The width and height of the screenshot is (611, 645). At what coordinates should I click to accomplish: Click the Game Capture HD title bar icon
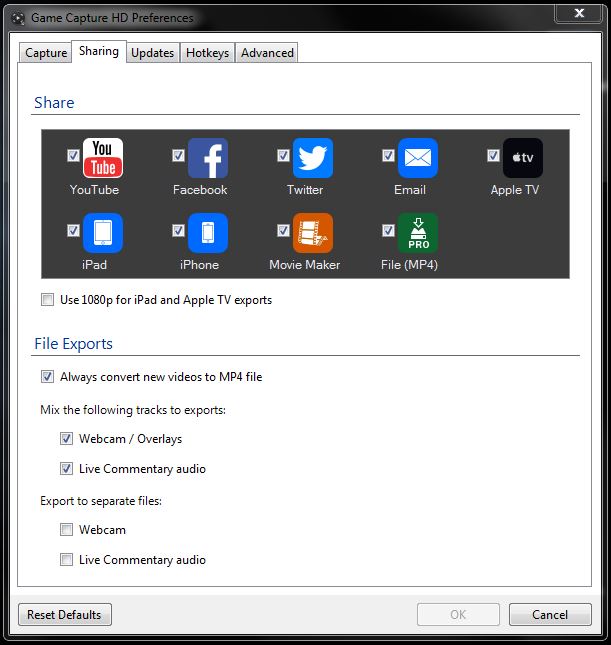pos(17,18)
